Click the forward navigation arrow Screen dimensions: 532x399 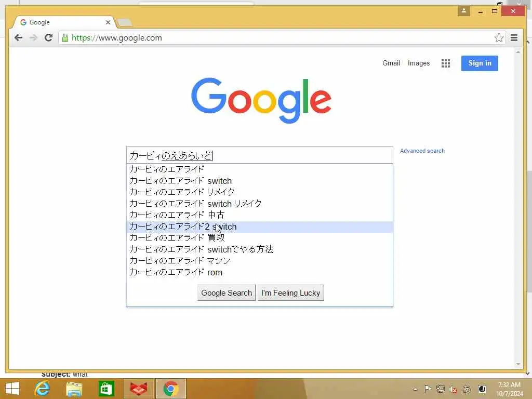coord(33,37)
